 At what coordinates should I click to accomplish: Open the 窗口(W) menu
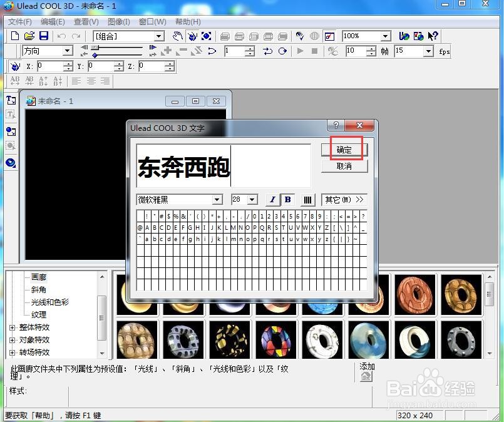click(x=152, y=21)
